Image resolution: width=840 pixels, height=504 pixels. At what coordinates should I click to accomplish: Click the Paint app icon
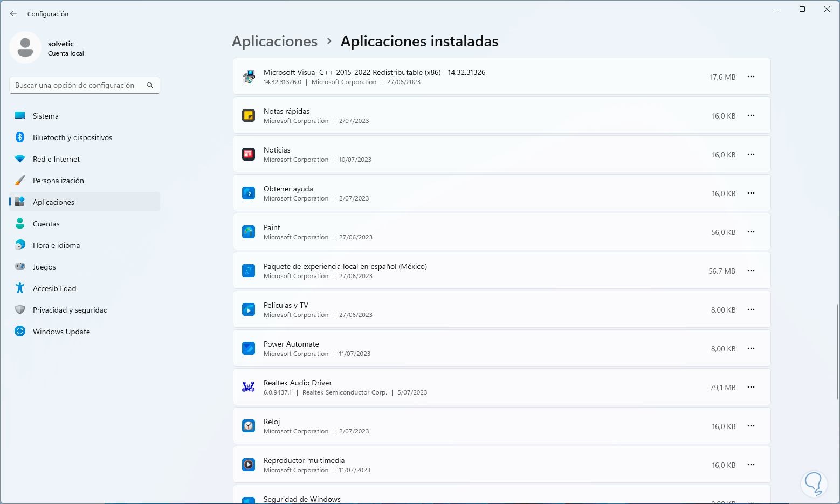tap(249, 232)
